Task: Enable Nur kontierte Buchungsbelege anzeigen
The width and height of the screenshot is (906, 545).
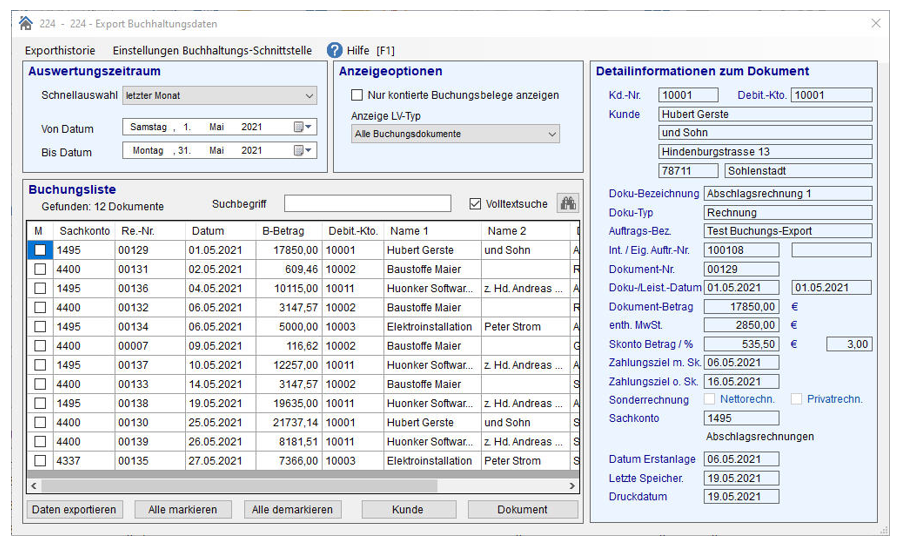Action: pos(357,96)
